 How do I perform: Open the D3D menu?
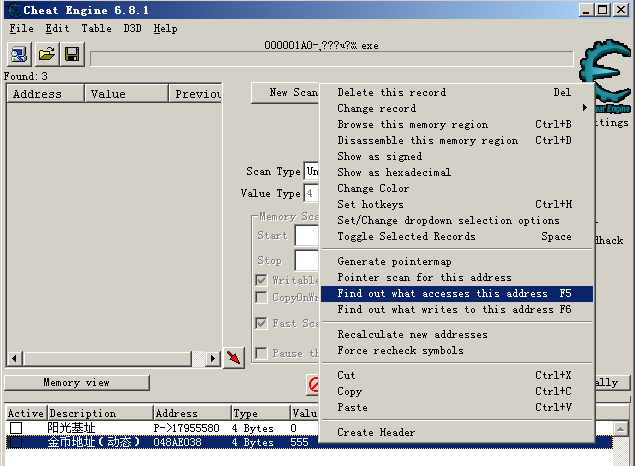132,29
